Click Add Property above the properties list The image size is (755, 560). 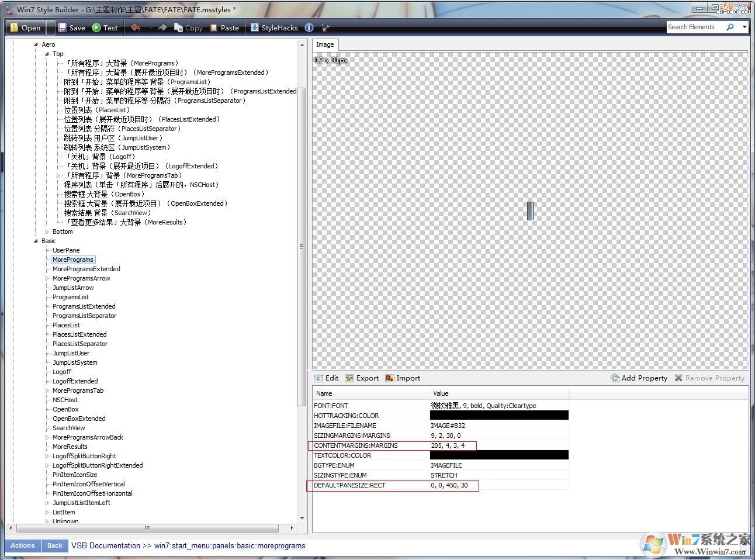pos(639,378)
